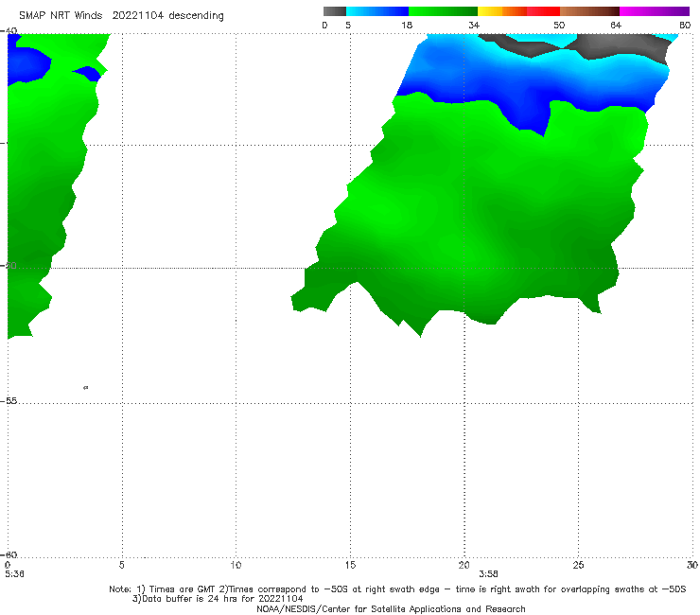Click the NOAA/NESDIS credit line
Screen dimensions: 700x615
[391, 608]
